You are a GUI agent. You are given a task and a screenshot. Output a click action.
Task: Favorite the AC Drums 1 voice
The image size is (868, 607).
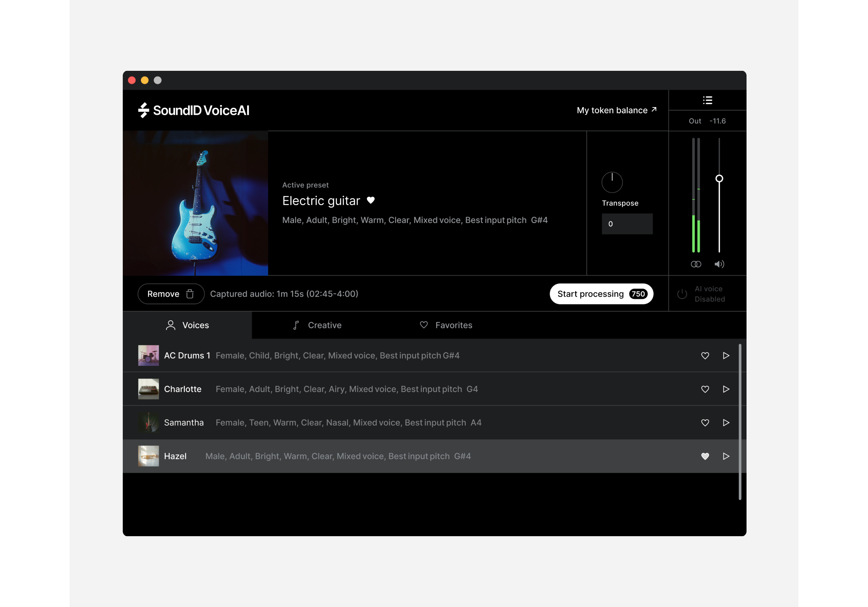point(705,356)
